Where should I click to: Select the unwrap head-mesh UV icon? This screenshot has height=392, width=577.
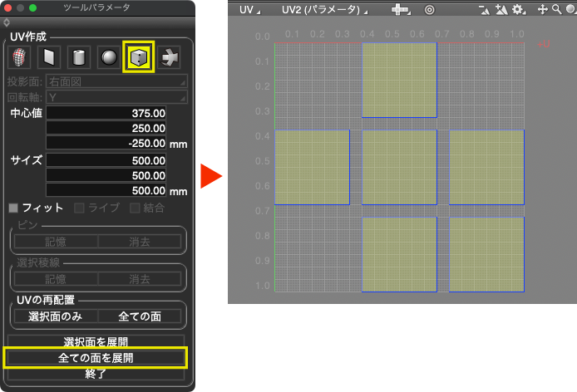tap(19, 57)
